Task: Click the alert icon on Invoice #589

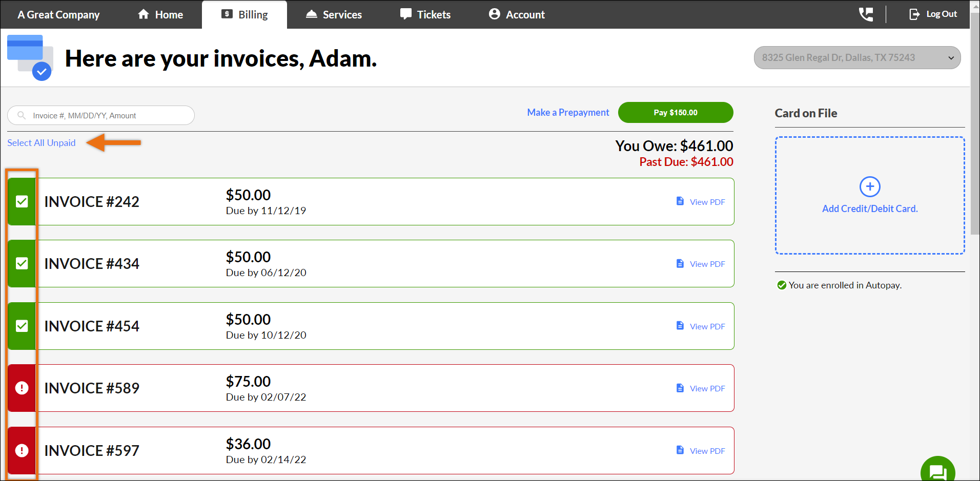Action: (x=22, y=388)
